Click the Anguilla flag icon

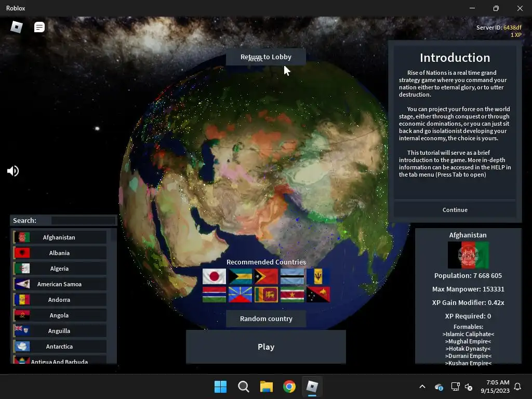point(22,331)
